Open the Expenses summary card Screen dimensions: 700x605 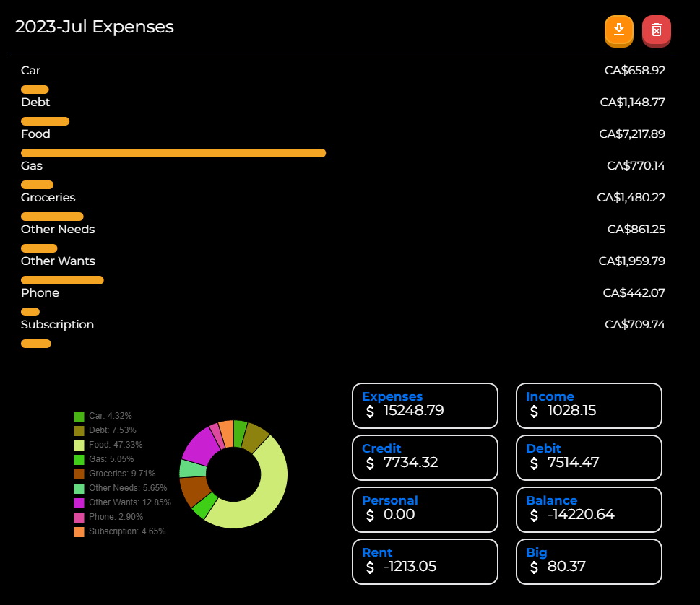pos(425,406)
